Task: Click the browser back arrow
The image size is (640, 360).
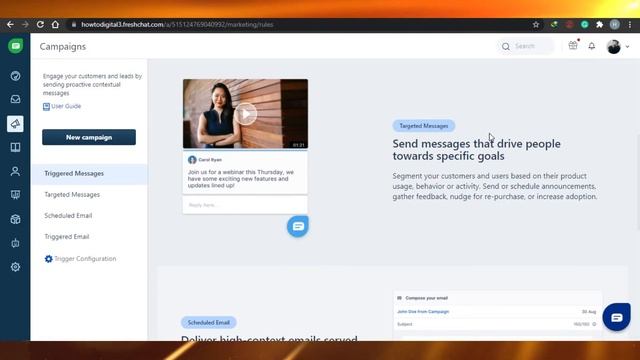Action: pos(10,24)
